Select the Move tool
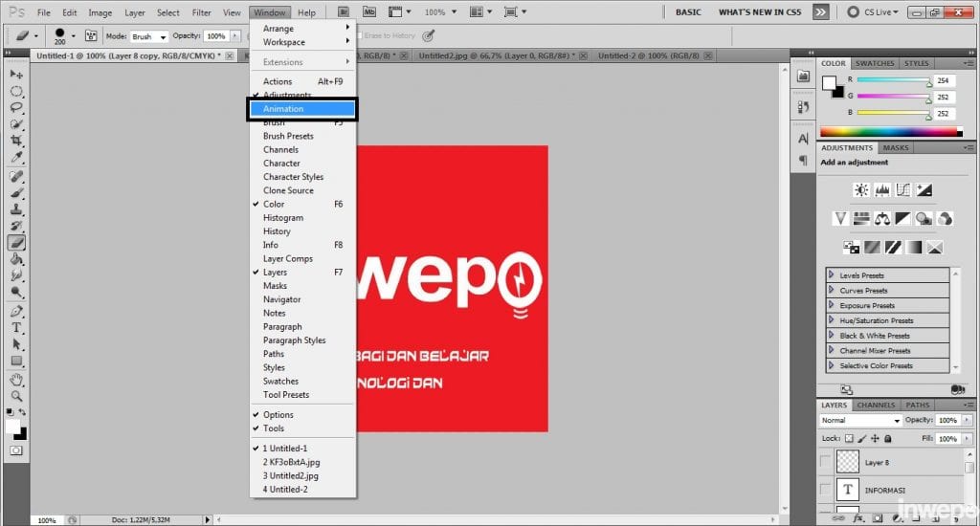 [x=16, y=75]
